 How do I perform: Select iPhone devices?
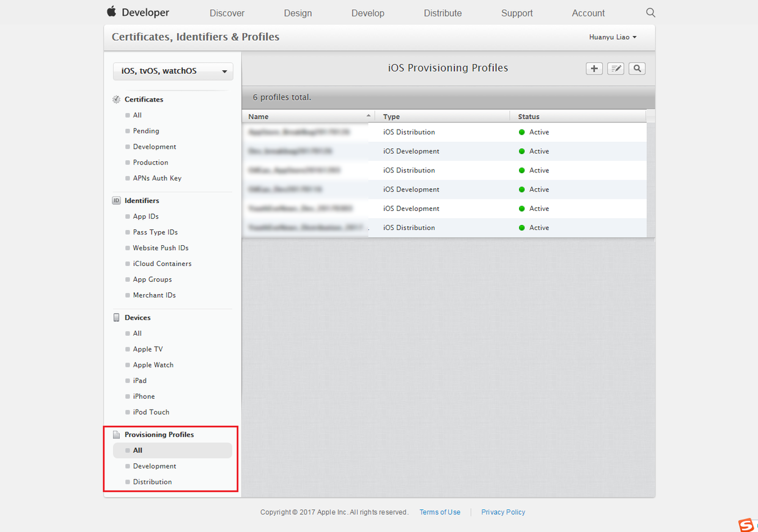pyautogui.click(x=144, y=397)
